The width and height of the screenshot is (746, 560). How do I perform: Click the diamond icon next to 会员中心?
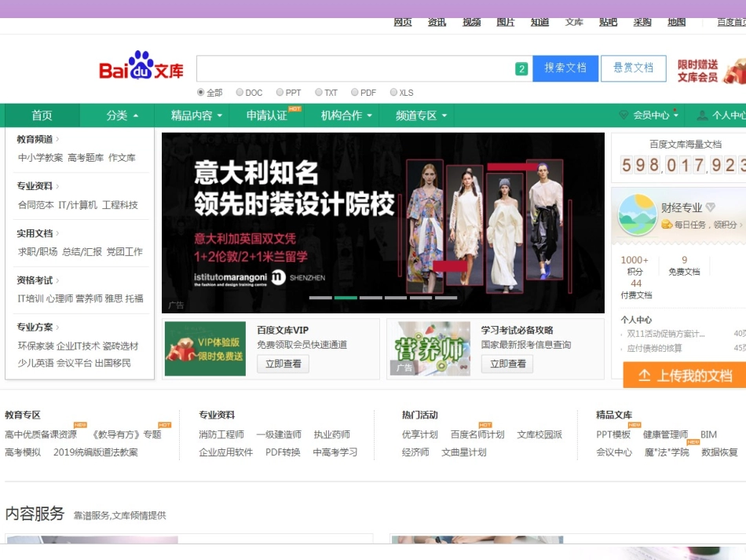(x=624, y=115)
